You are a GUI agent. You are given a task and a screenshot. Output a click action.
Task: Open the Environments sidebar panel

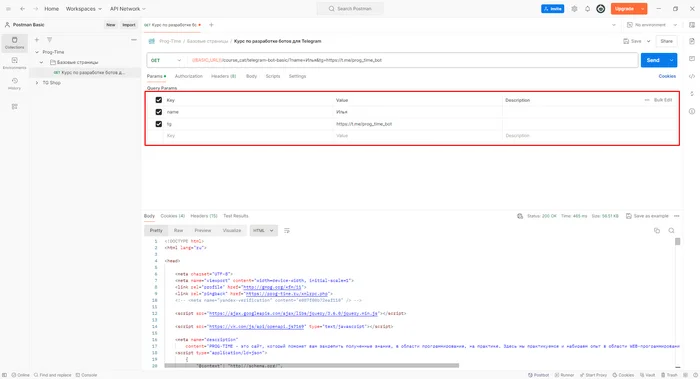(14, 63)
